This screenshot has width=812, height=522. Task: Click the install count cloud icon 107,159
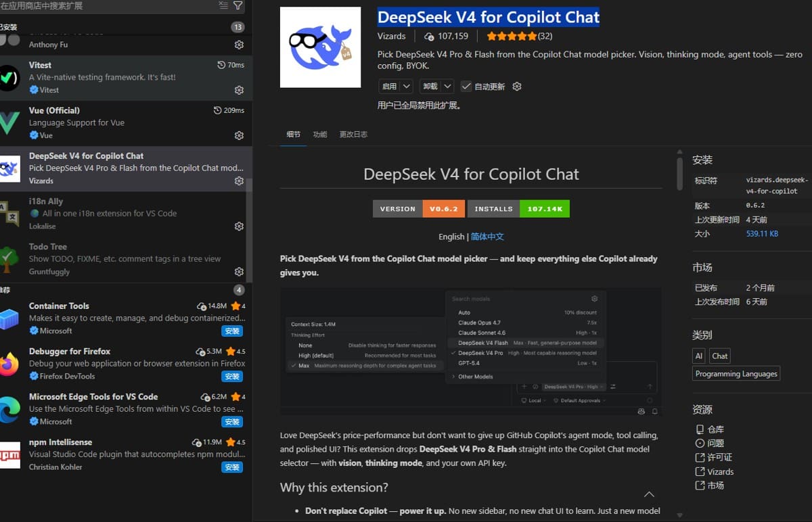pyautogui.click(x=429, y=37)
